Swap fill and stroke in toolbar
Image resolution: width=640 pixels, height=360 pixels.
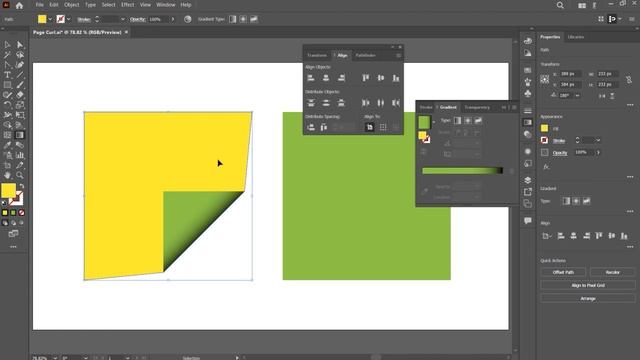22,186
